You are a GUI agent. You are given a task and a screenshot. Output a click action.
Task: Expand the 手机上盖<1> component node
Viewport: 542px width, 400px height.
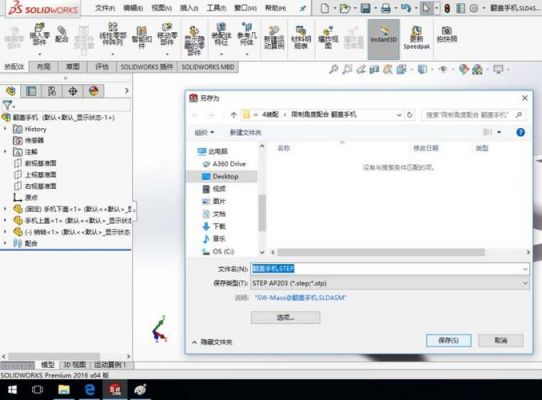coord(5,220)
